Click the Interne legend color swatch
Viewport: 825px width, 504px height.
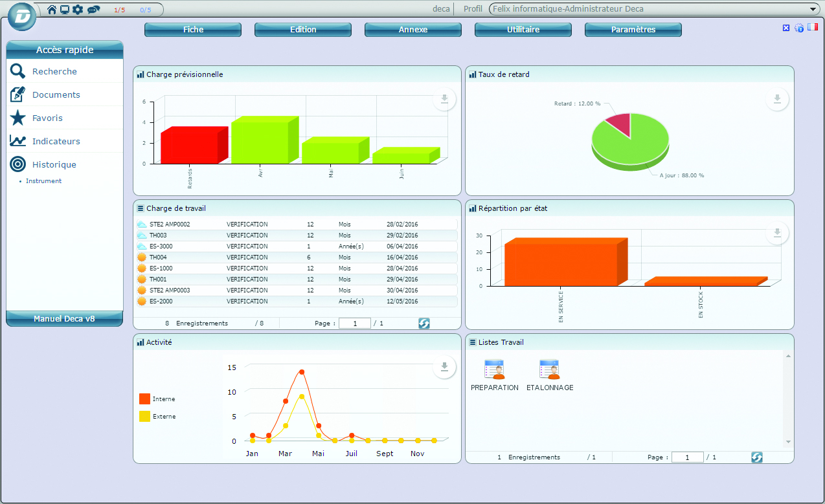[x=144, y=399]
